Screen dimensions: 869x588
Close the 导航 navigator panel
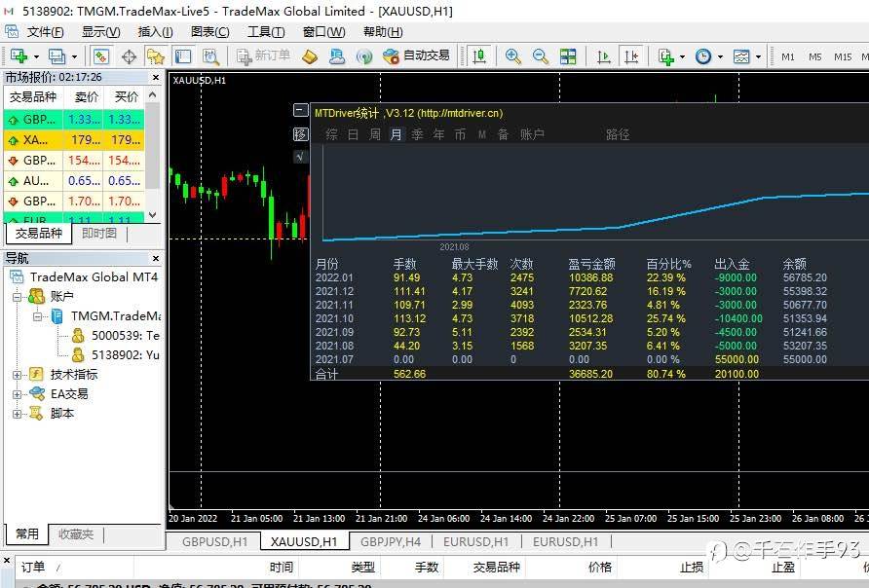pyautogui.click(x=156, y=259)
